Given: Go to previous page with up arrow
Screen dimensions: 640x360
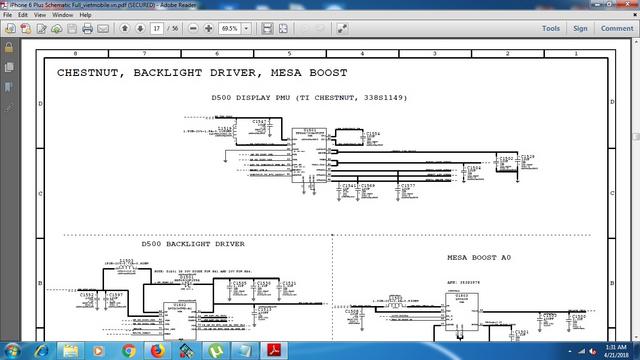Looking at the screenshot, I should (125, 28).
